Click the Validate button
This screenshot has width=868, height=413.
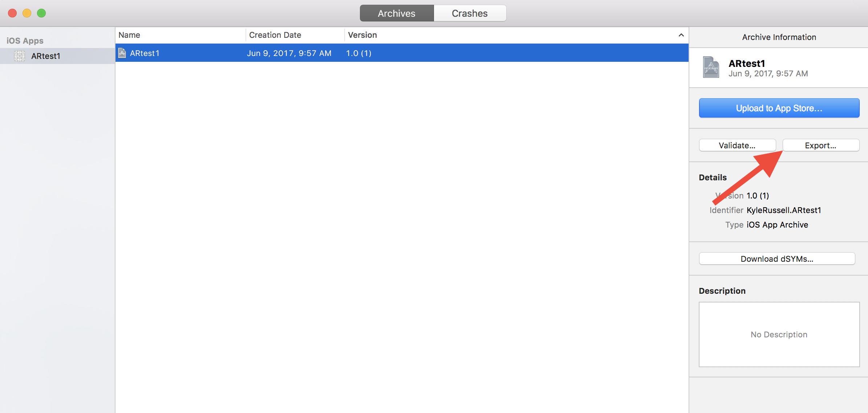point(737,145)
